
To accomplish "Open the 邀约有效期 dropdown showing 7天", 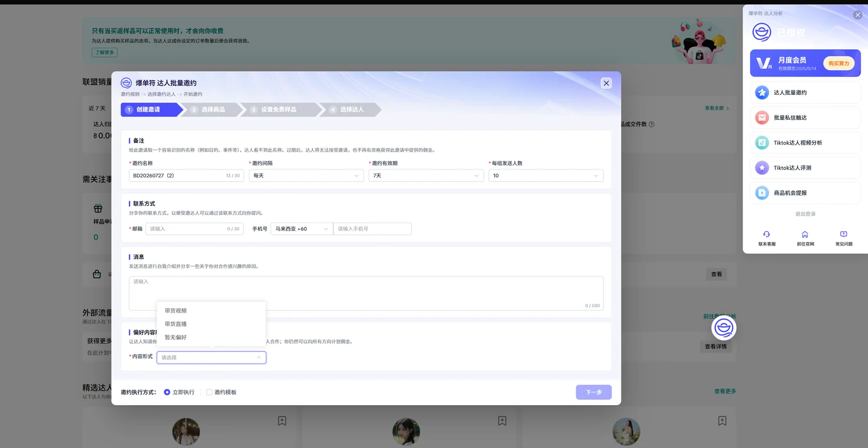I will (426, 175).
